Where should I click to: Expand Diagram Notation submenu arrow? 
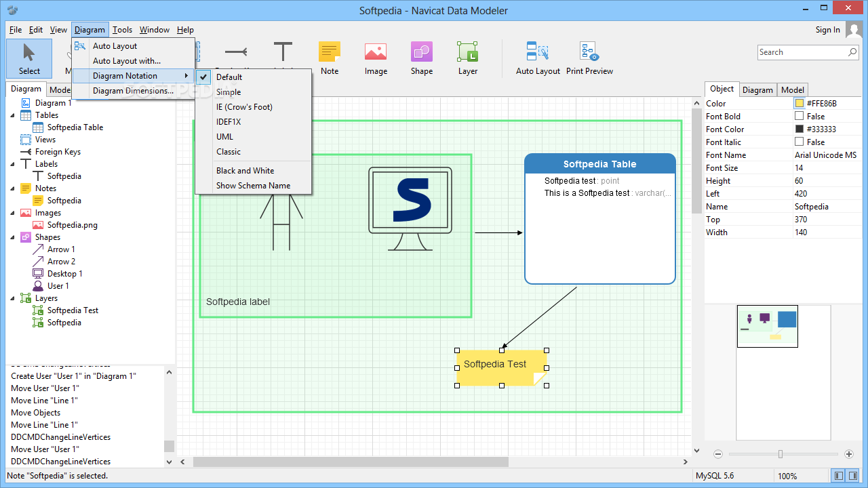tap(186, 76)
